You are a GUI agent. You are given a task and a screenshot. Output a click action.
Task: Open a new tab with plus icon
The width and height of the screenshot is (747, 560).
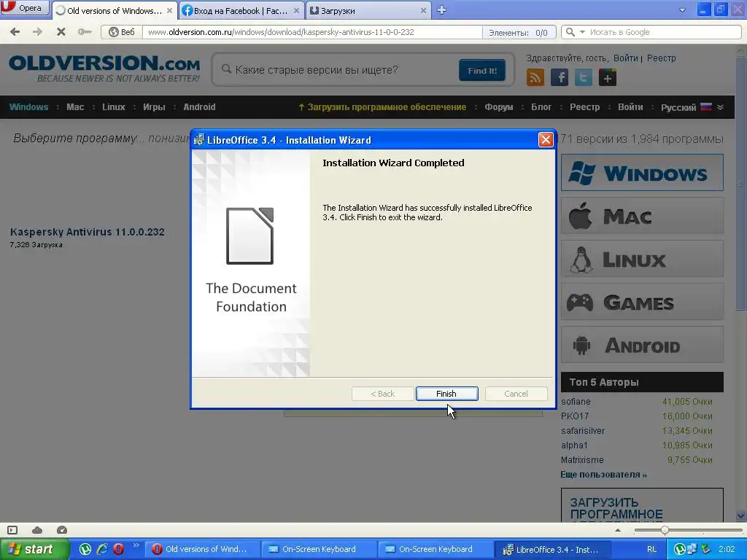point(441,10)
